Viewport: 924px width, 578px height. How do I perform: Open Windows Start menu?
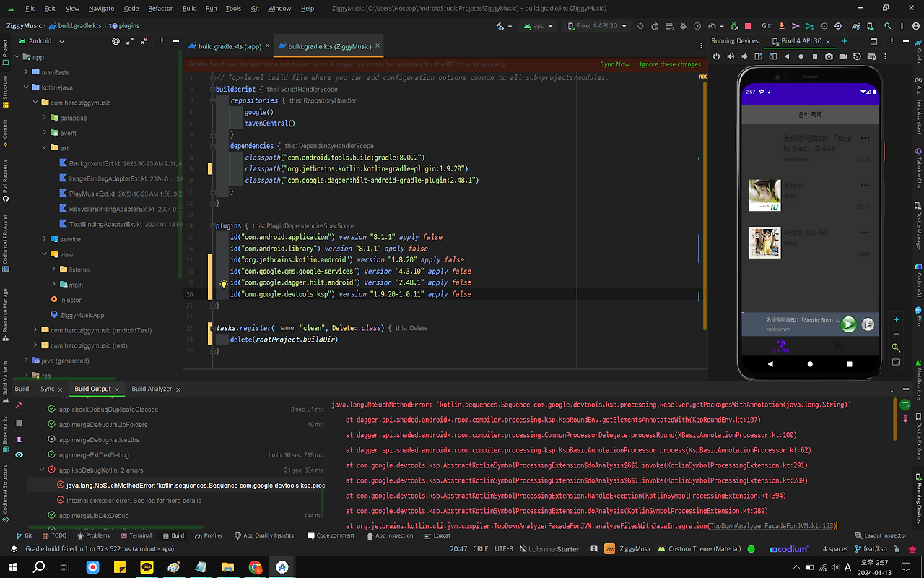(13, 568)
